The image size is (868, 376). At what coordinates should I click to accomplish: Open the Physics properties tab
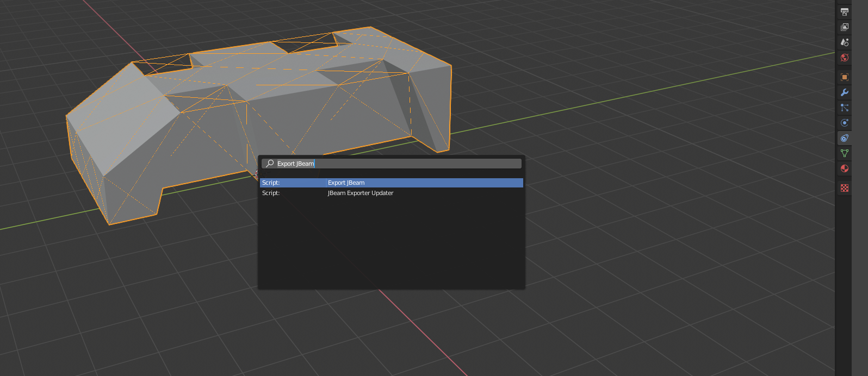[x=845, y=123]
